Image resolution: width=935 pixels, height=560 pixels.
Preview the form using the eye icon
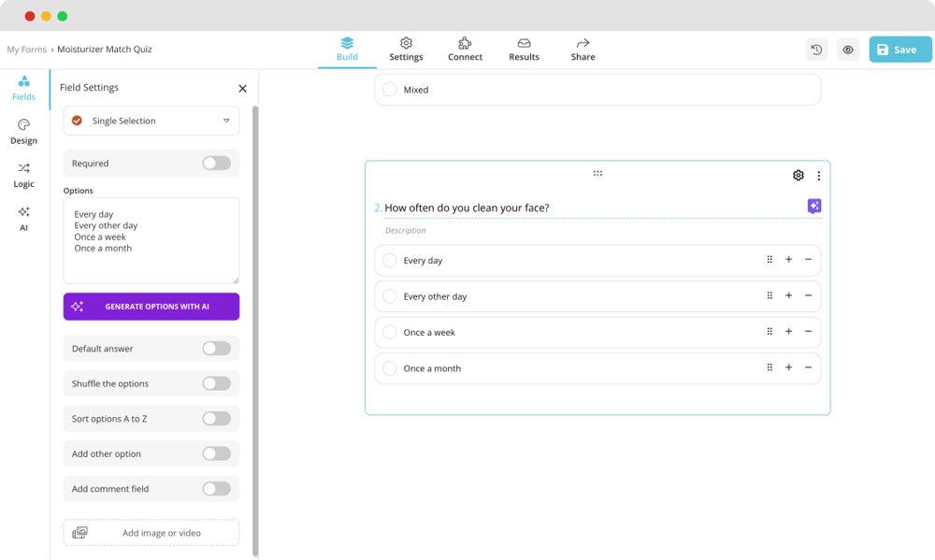[x=847, y=49]
